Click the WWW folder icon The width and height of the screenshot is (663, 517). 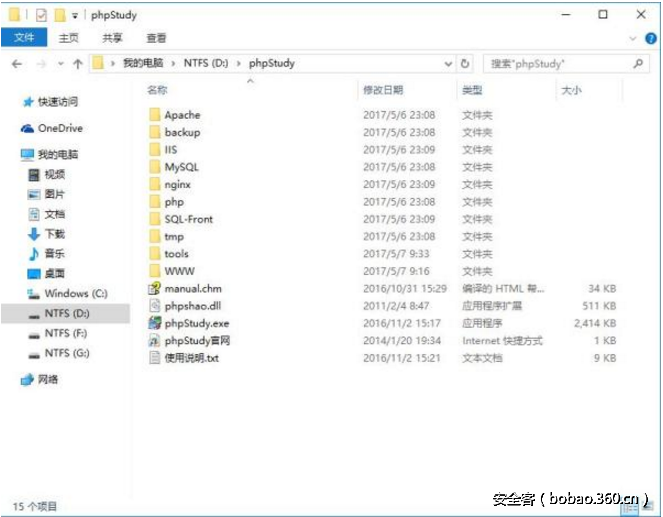tap(155, 271)
